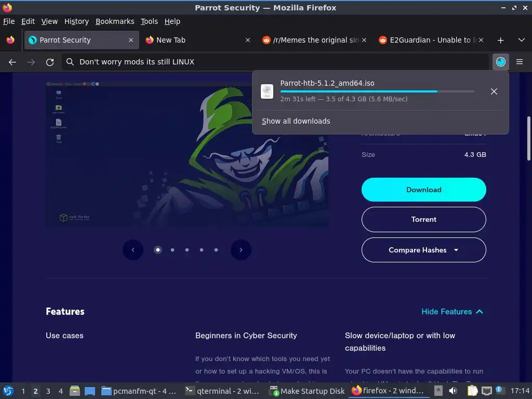The width and height of the screenshot is (532, 399).
Task: Click the download progress bar
Action: (x=377, y=91)
